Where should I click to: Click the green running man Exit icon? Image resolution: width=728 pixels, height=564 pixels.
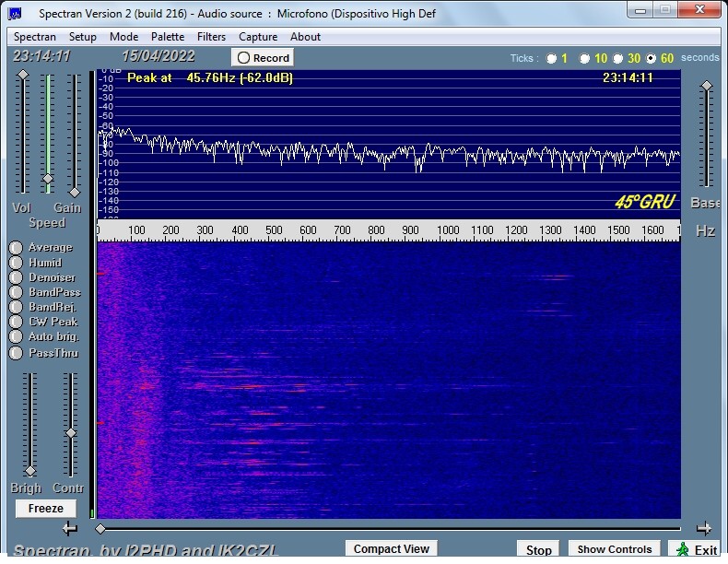[x=682, y=549]
